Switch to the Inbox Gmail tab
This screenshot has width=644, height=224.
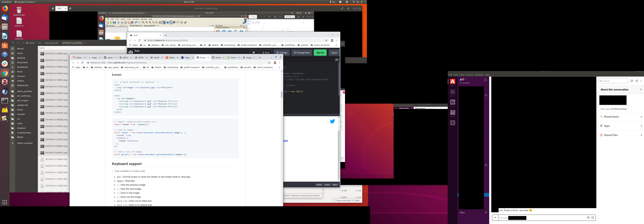(x=79, y=57)
